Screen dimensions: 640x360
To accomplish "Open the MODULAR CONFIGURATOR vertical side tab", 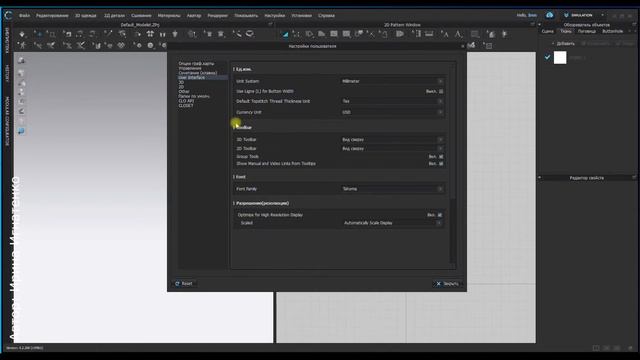I will pyautogui.click(x=7, y=121).
